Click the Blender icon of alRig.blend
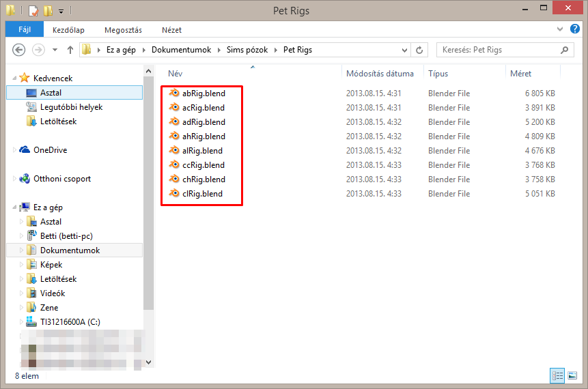Image resolution: width=588 pixels, height=389 pixels. [x=174, y=150]
